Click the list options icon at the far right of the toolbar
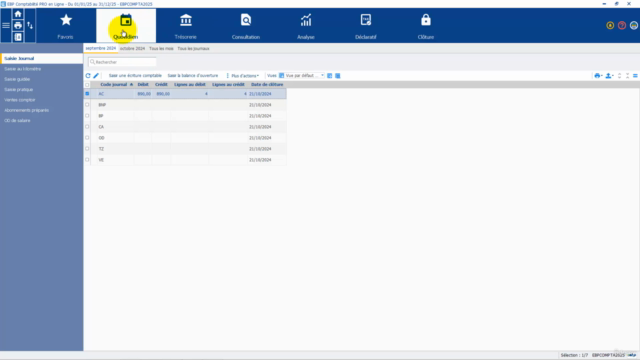 coord(636,76)
